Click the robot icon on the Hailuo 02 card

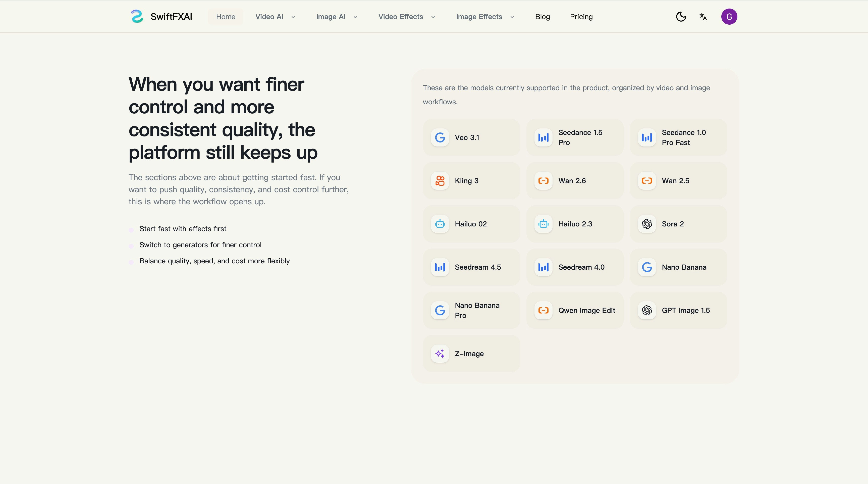tap(440, 224)
